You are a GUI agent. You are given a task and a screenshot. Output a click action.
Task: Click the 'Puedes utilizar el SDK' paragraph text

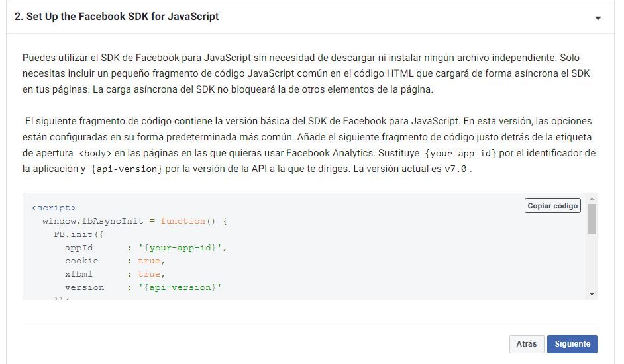(x=306, y=73)
